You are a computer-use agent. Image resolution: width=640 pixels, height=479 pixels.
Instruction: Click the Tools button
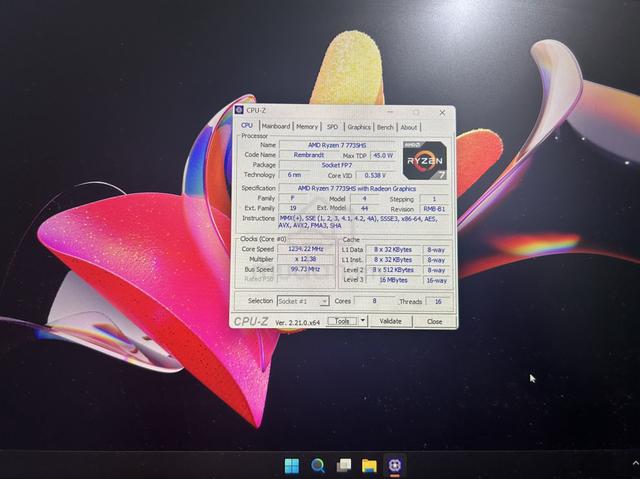pos(342,321)
